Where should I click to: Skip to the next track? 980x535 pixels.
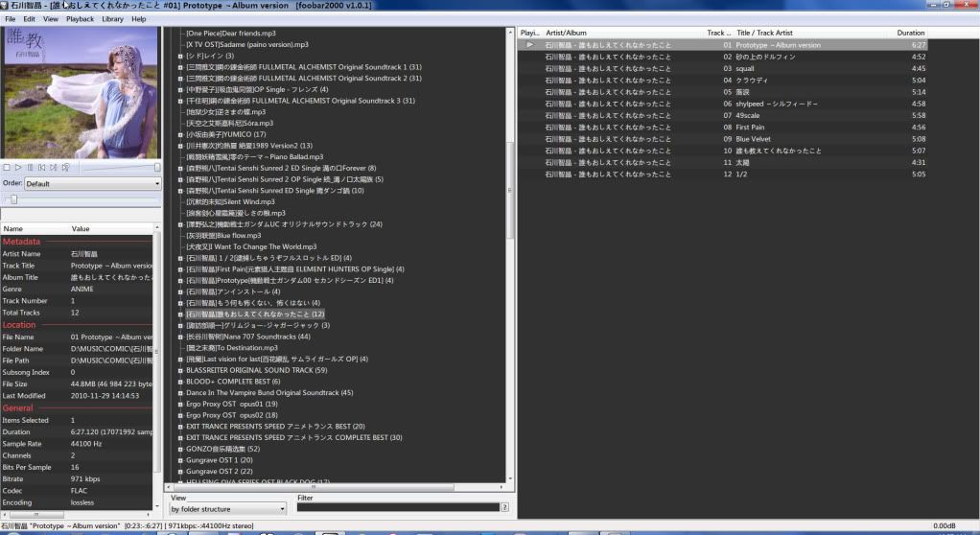[x=54, y=168]
